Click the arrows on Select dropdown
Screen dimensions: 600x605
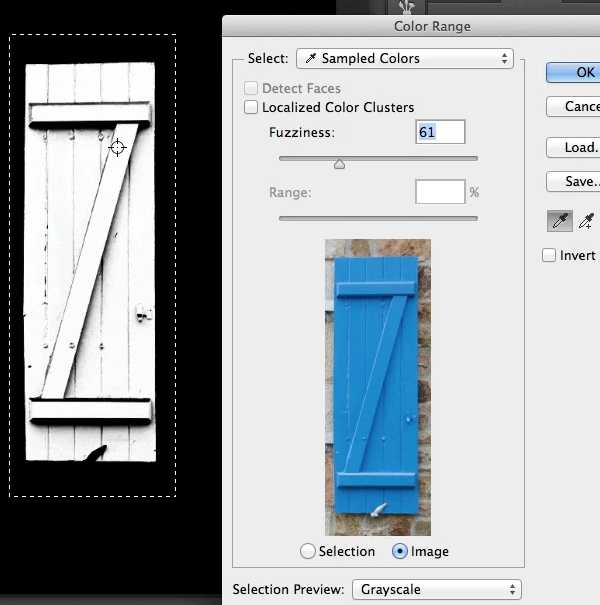tap(505, 59)
